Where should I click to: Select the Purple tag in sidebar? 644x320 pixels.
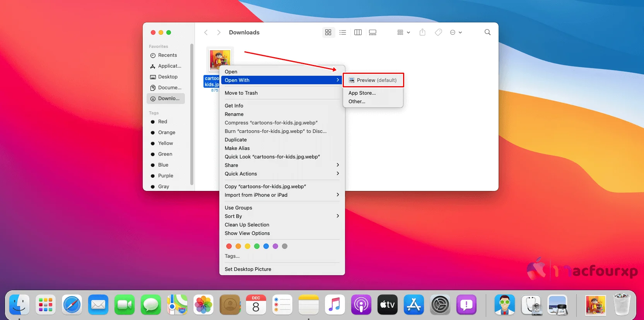(x=166, y=176)
